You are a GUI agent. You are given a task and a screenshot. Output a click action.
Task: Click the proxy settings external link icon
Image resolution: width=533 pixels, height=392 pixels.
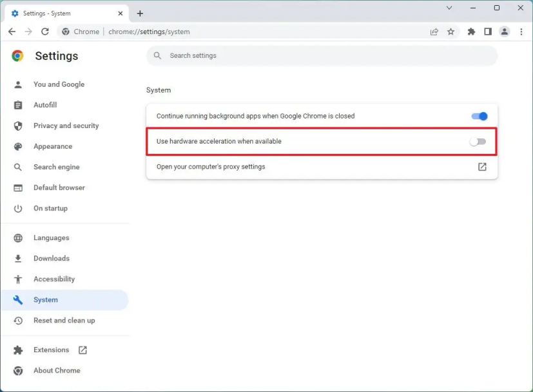click(x=482, y=167)
